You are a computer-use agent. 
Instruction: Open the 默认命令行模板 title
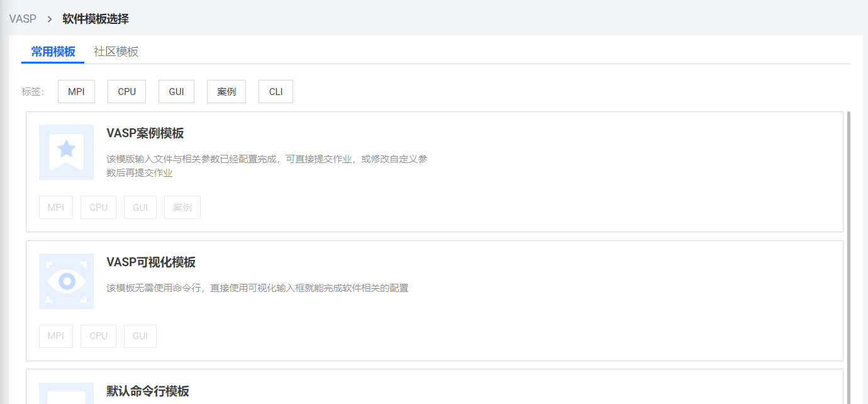tap(148, 391)
